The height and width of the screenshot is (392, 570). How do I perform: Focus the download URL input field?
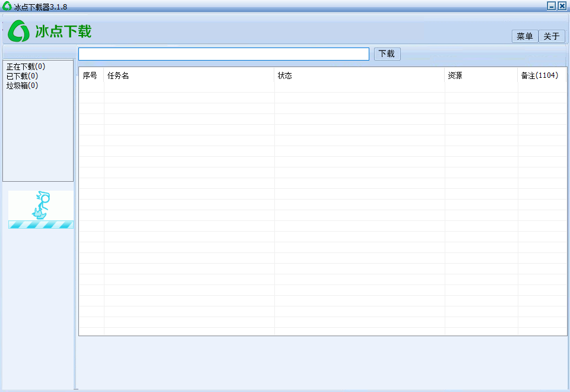(224, 54)
